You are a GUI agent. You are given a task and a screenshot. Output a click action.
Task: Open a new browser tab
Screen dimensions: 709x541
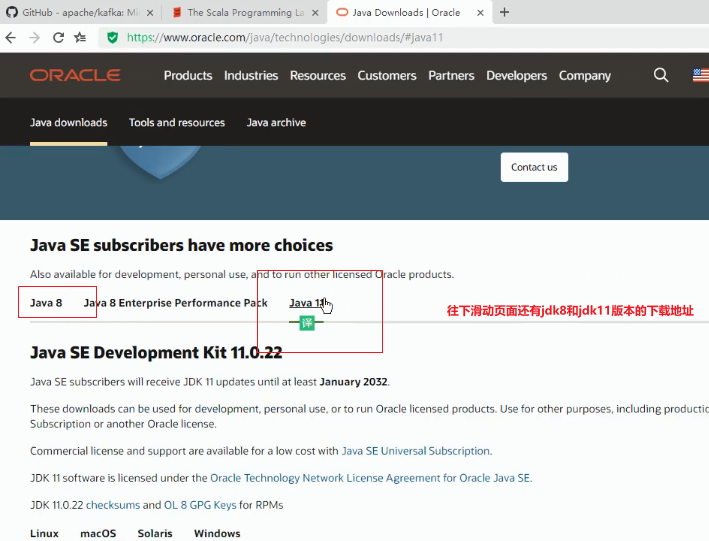coord(505,12)
